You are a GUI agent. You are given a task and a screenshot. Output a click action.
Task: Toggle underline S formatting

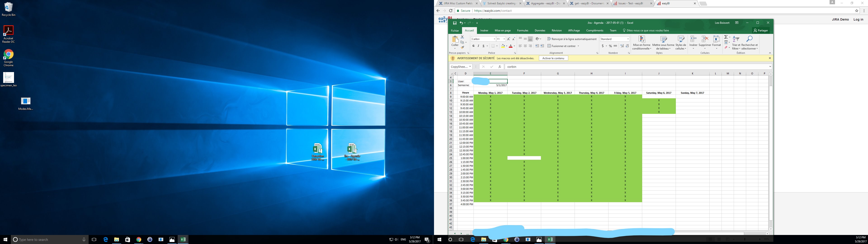point(483,46)
